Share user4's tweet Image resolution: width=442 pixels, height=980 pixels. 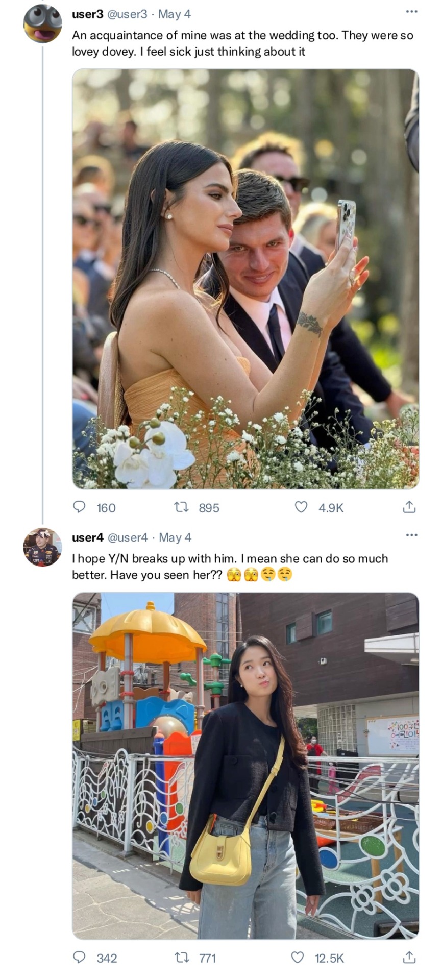pos(409,957)
